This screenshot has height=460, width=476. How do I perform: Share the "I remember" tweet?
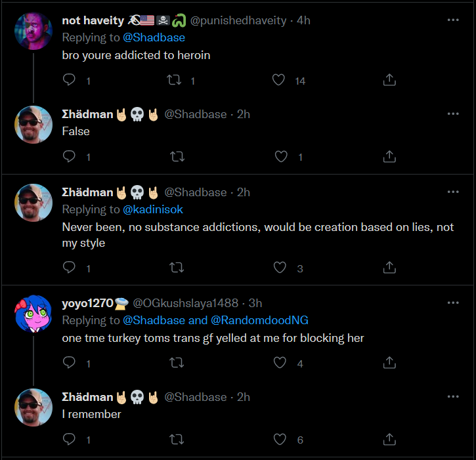point(389,439)
